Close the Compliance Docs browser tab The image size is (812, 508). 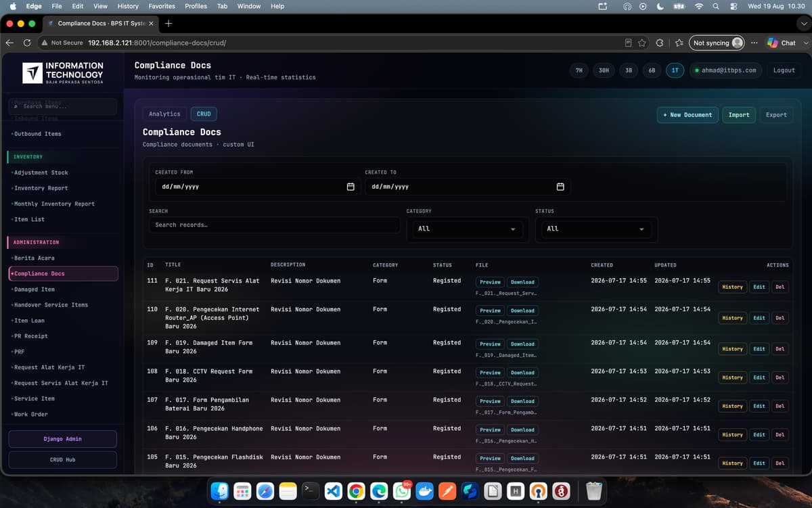tap(151, 23)
